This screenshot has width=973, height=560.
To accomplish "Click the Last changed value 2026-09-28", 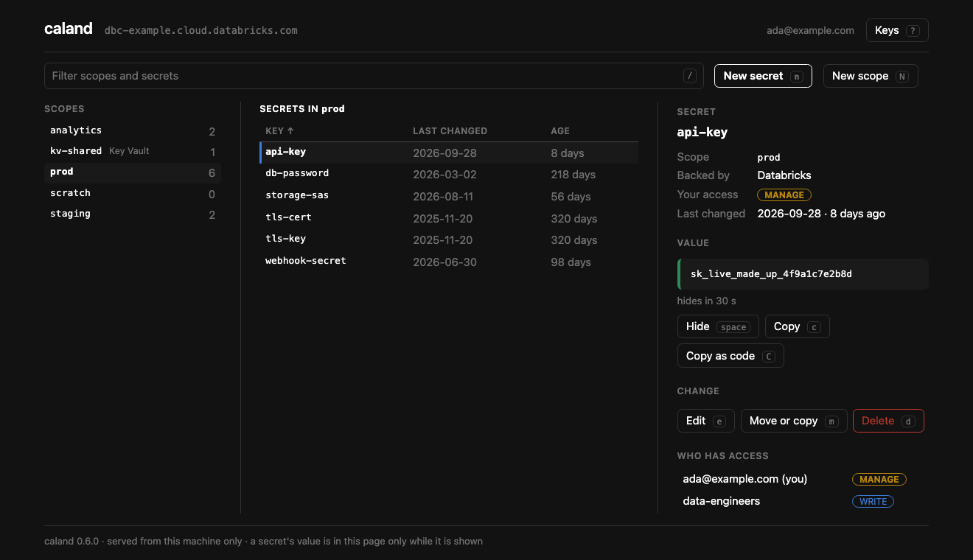I will pos(821,214).
